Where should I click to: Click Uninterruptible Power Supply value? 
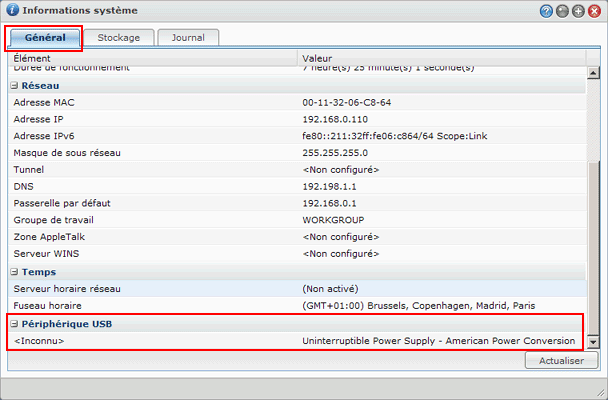439,341
